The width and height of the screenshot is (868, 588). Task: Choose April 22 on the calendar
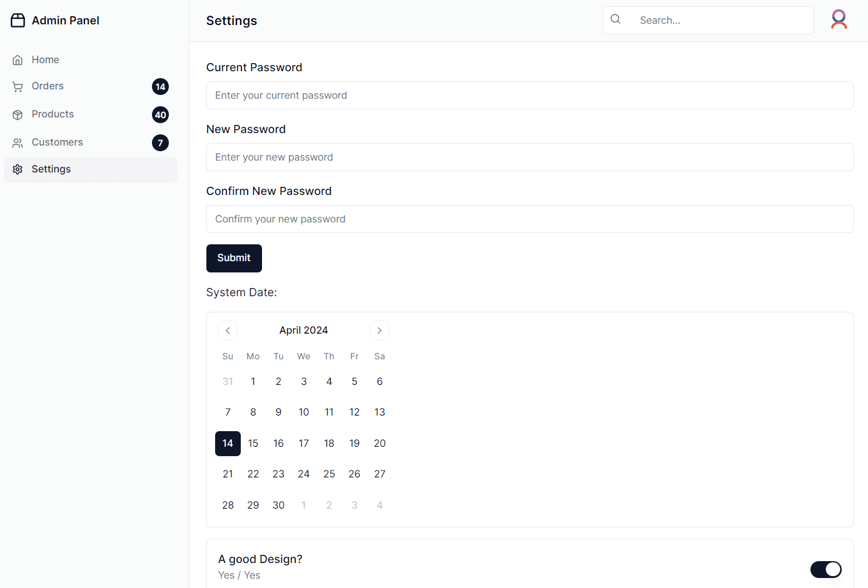[x=253, y=474]
